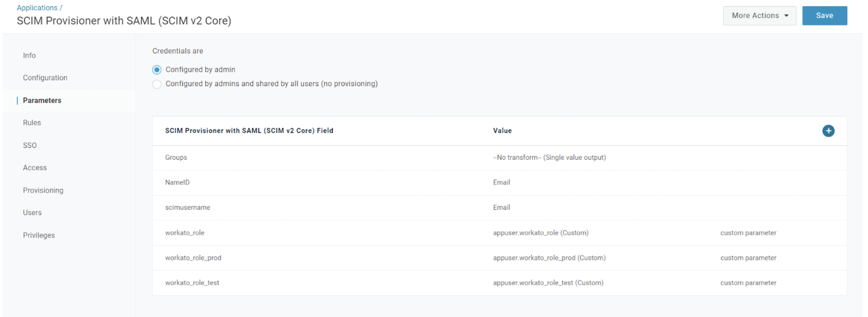Navigate to the SSO tab
This screenshot has height=317, width=868.
pyautogui.click(x=30, y=145)
